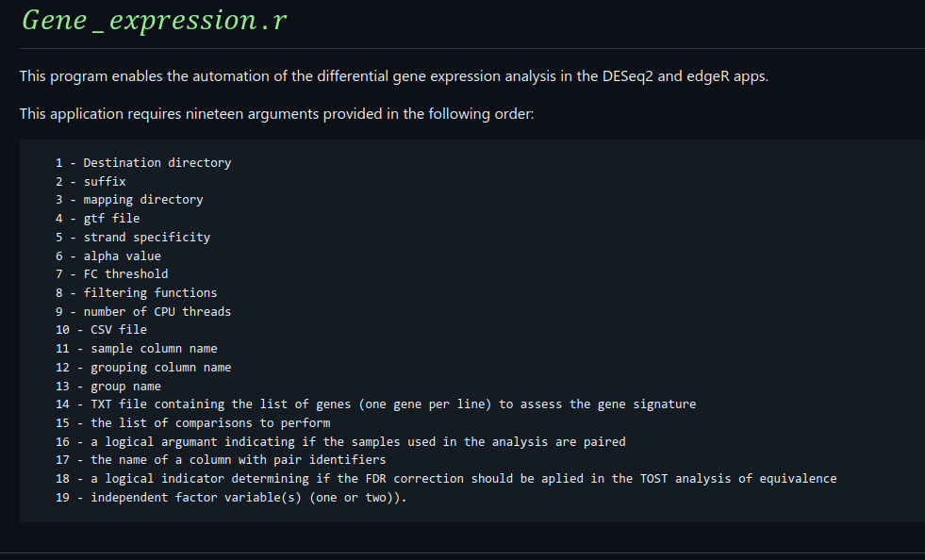The width and height of the screenshot is (925, 560).
Task: Click the strand specificity line
Action: [x=133, y=237]
